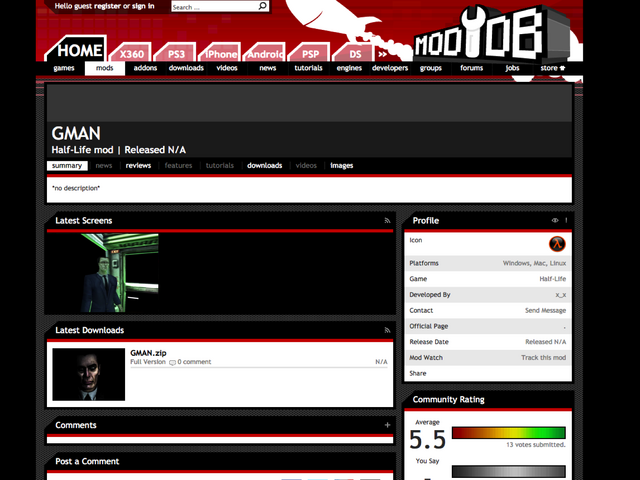The image size is (640, 480).
Task: Open the GMAN.zip face thumbnail
Action: [x=89, y=374]
